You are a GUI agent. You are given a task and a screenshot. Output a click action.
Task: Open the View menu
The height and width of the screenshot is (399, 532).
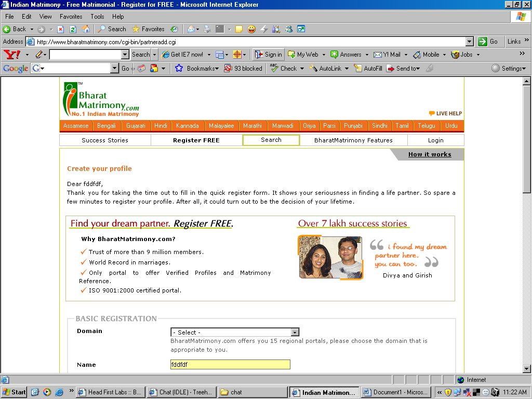point(46,17)
